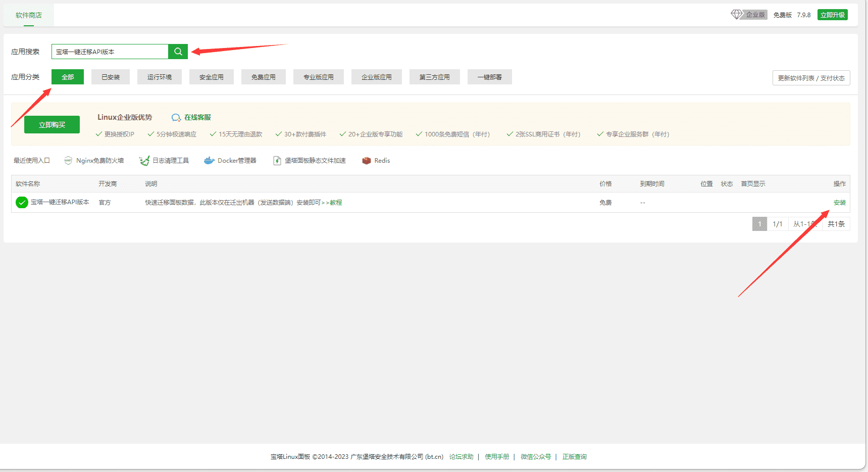868x472 pixels.
Task: Click the Enterprise edition diamond icon
Action: (737, 15)
